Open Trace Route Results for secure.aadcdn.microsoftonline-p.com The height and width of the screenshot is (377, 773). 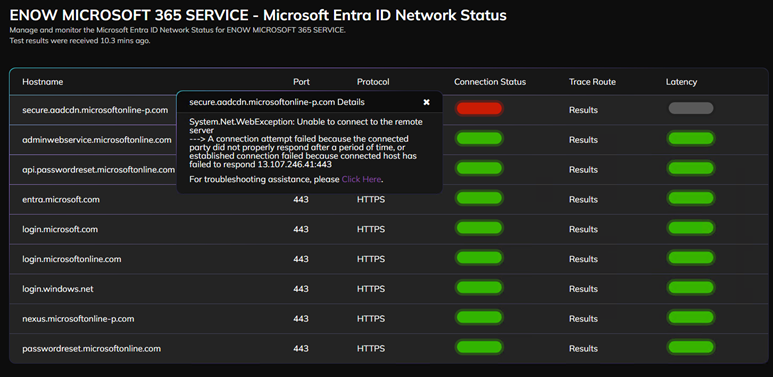tap(583, 110)
